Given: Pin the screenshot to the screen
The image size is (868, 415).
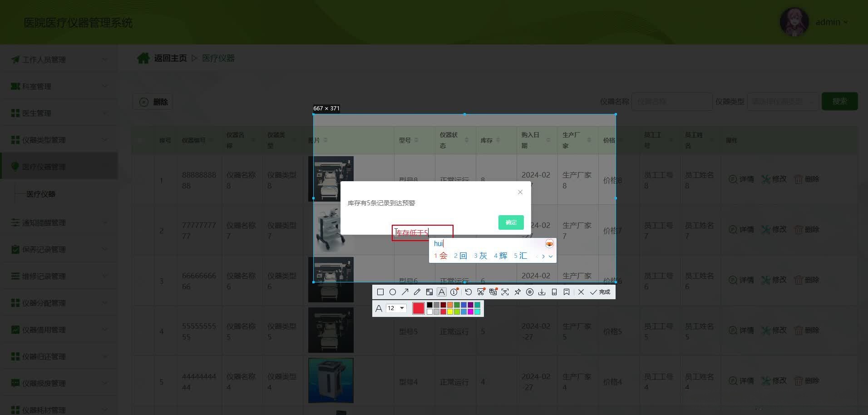Looking at the screenshot, I should click(x=518, y=292).
